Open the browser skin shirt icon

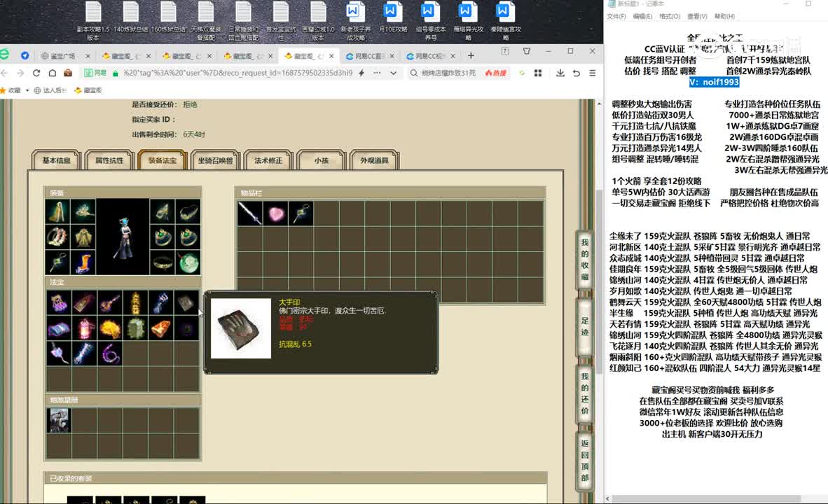click(527, 51)
